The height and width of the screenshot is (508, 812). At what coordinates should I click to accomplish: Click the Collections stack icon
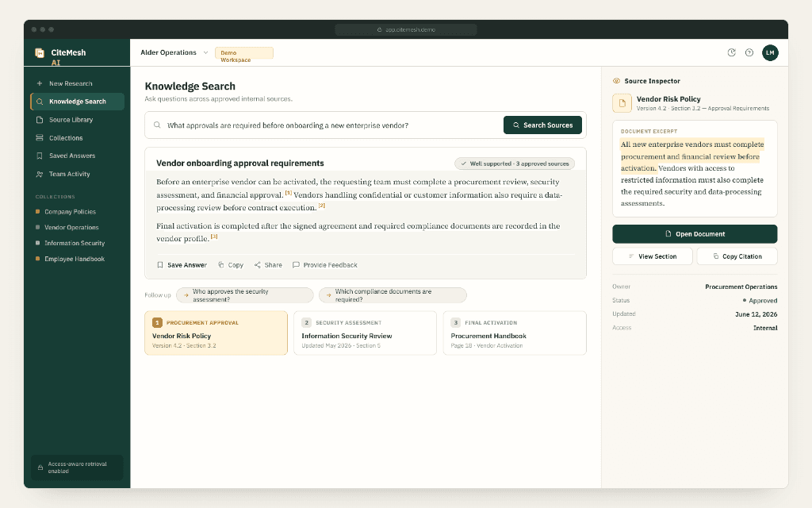40,138
